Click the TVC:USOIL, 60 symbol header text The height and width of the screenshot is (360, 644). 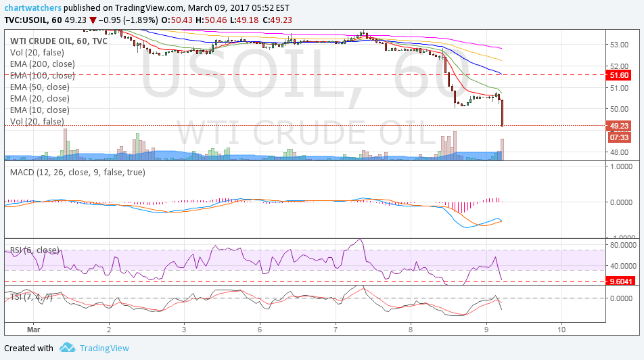pos(33,20)
